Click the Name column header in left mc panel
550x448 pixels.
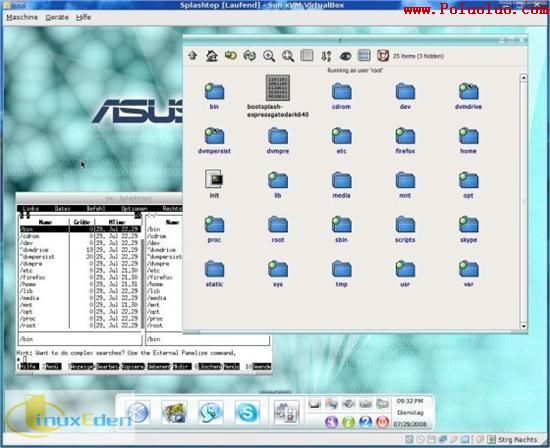(45, 222)
